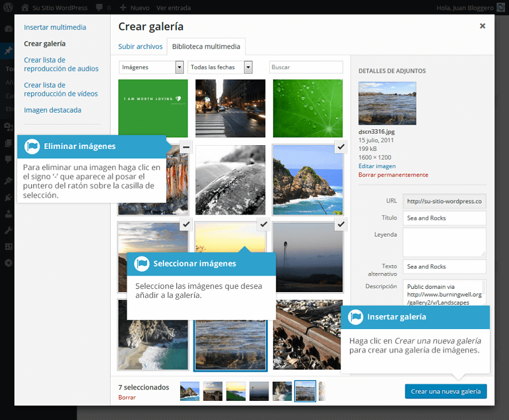509x420 pixels.
Task: Switch to the Subir archivos tab
Action: point(140,46)
